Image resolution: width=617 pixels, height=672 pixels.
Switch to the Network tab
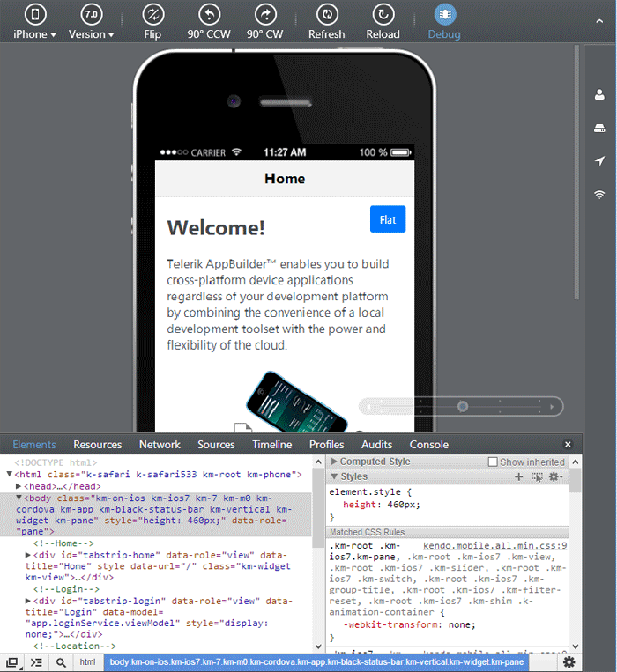pyautogui.click(x=160, y=445)
